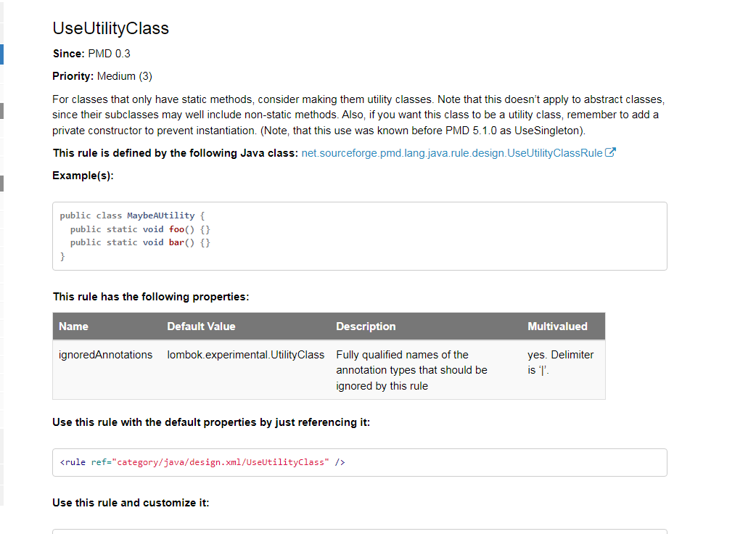This screenshot has width=756, height=534.
Task: Click the annotation types description cell
Action: pos(411,370)
